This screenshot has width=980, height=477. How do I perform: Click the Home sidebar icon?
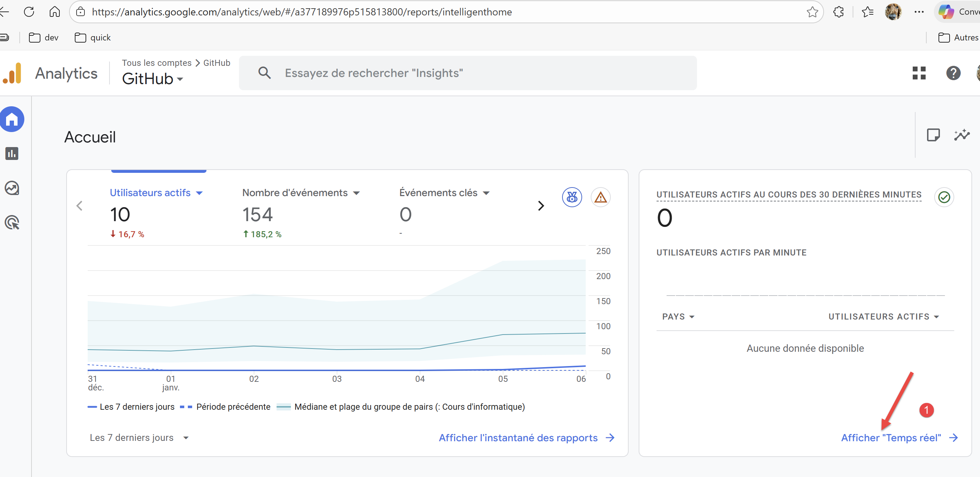coord(12,120)
